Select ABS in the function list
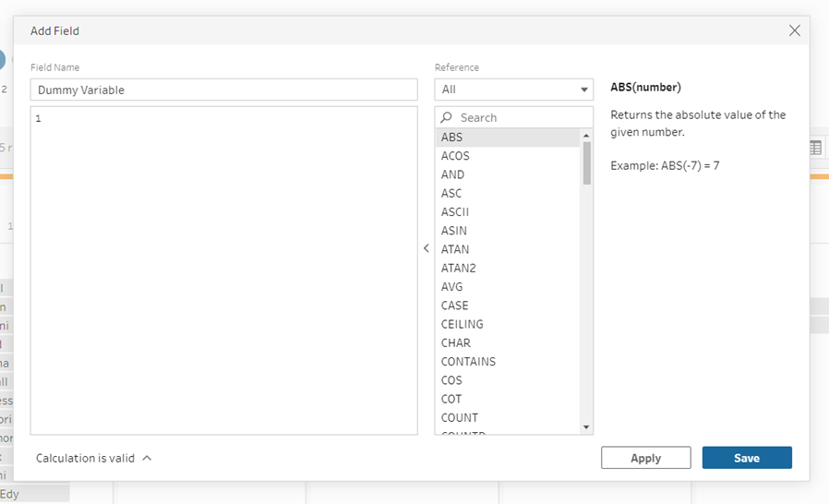Viewport: 829px width, 504px height. point(452,138)
